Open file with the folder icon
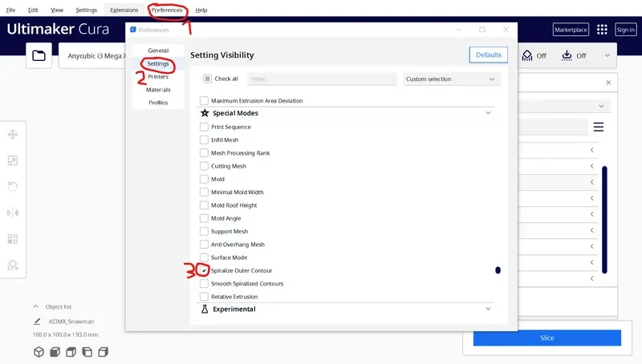The image size is (642, 364). tap(39, 55)
